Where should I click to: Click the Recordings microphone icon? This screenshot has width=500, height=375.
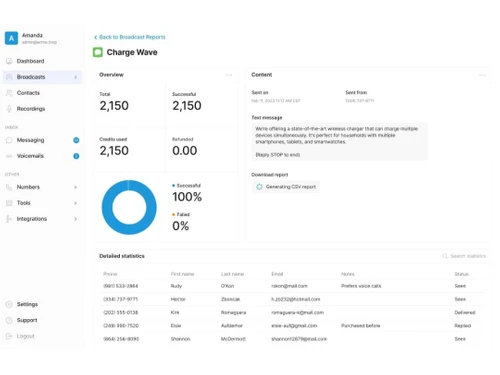click(9, 109)
